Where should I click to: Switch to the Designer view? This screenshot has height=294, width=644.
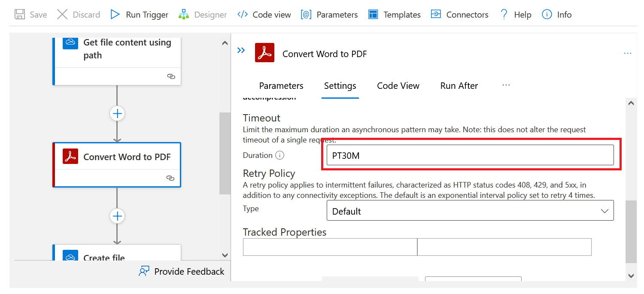(203, 14)
